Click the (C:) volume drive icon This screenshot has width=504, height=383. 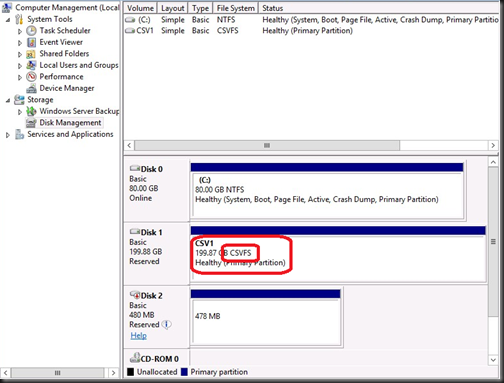click(130, 20)
